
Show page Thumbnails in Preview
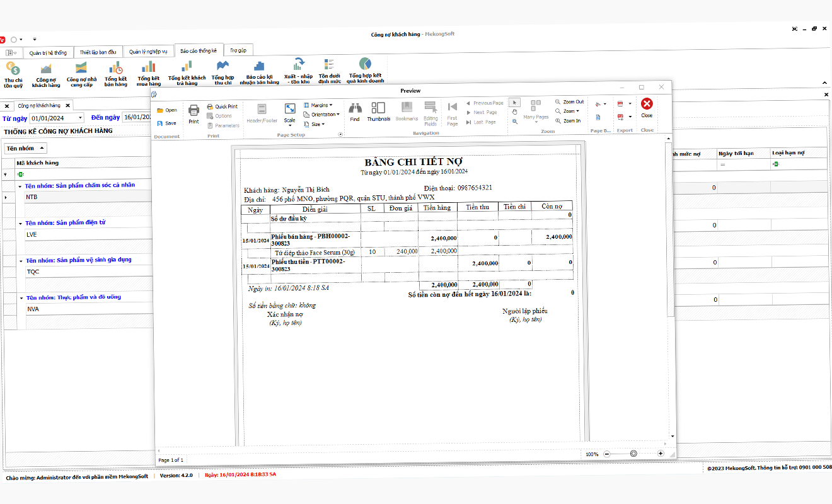[379, 112]
